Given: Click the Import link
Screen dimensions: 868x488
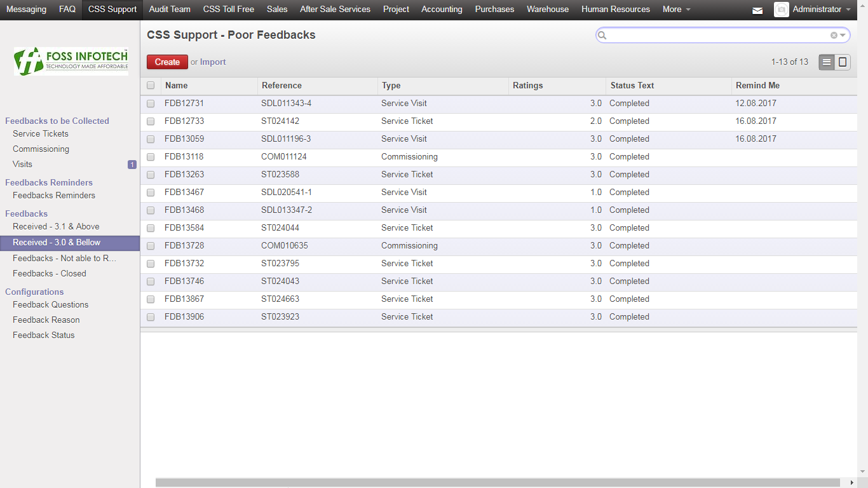Looking at the screenshot, I should (x=213, y=62).
